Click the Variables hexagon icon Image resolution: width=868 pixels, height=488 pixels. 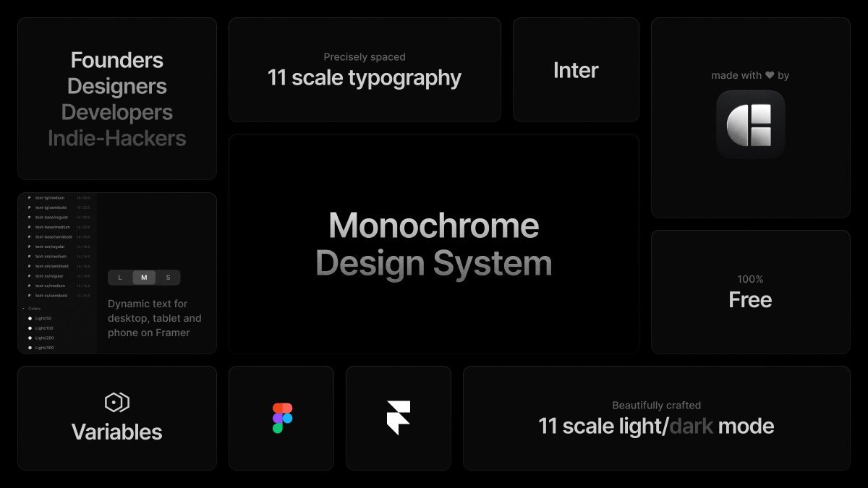point(116,403)
